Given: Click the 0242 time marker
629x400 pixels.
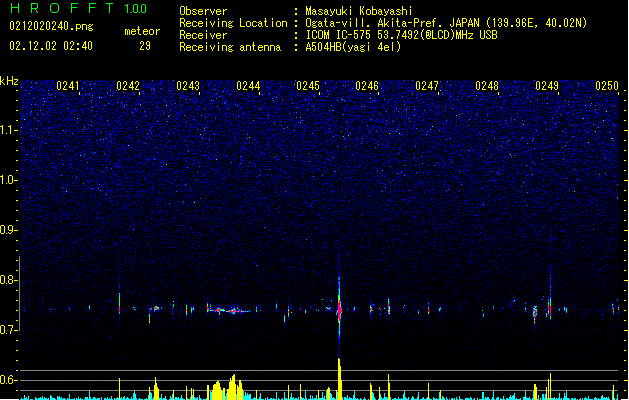Looking at the screenshot, I should click(x=128, y=86).
